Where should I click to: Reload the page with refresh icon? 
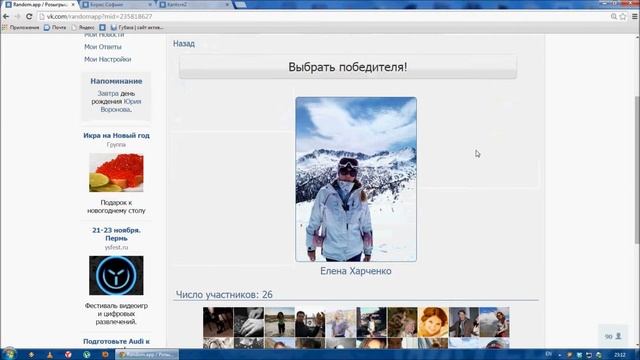[x=29, y=16]
